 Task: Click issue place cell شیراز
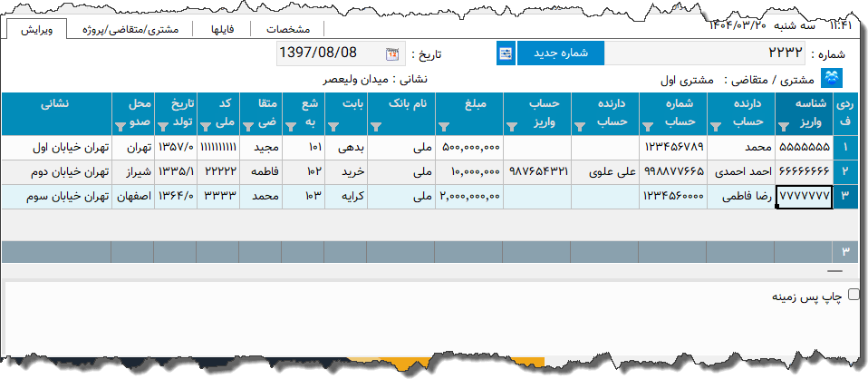point(133,171)
